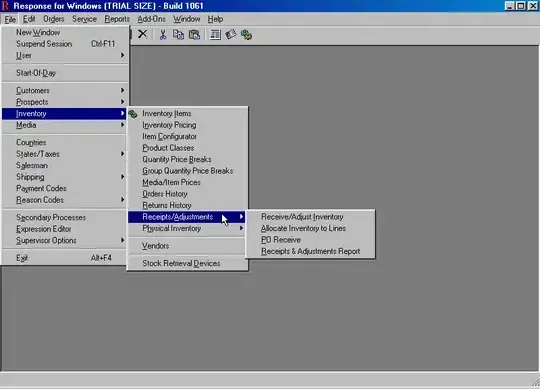Open Payment Codes
Image resolution: width=540 pixels, height=389 pixels.
click(65, 188)
